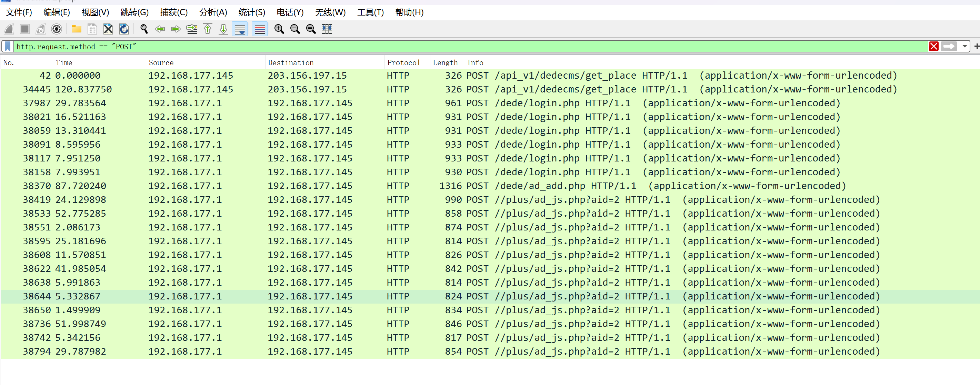Clear the display filter red X
This screenshot has width=980, height=385.
tap(933, 47)
